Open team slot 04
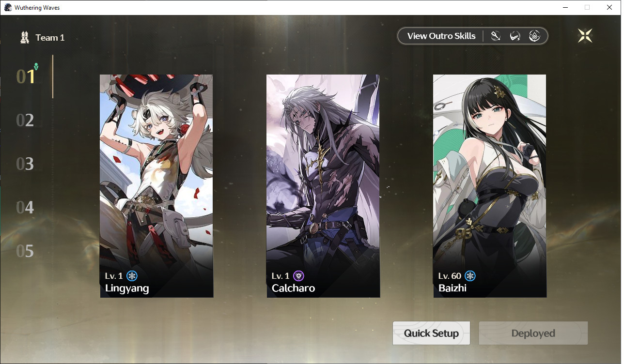This screenshot has height=364, width=624. (25, 208)
